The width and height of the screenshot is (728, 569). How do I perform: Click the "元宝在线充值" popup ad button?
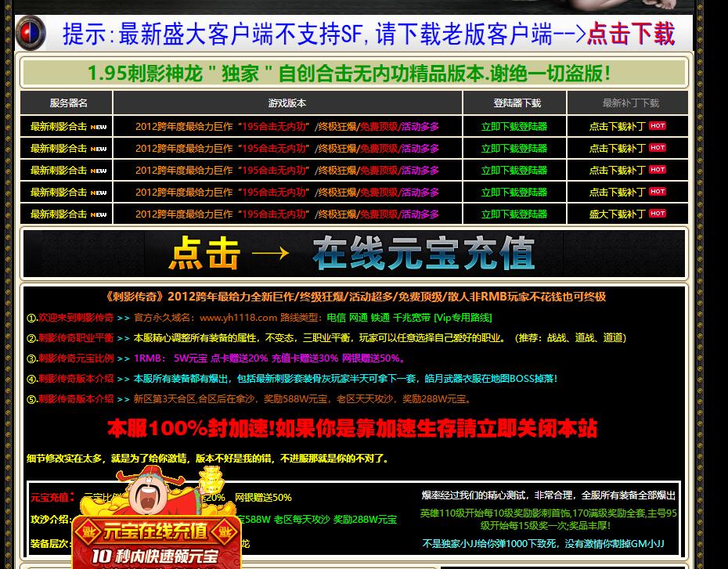coord(156,532)
